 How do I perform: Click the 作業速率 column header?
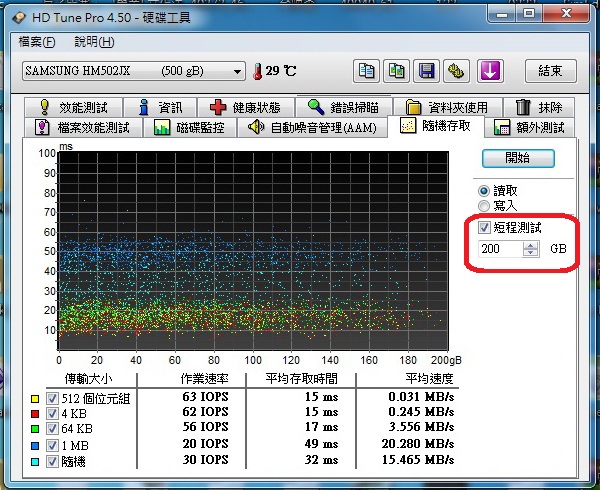[204, 379]
